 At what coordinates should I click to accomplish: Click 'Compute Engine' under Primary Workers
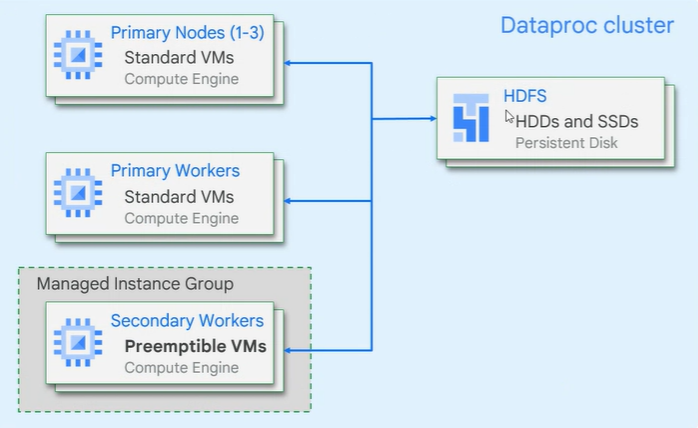tap(182, 218)
